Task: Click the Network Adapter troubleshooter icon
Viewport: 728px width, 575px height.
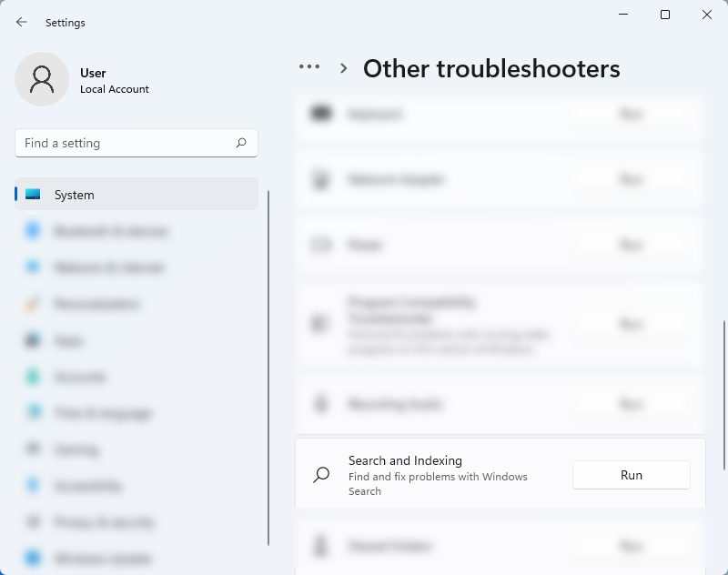Action: pyautogui.click(x=320, y=178)
